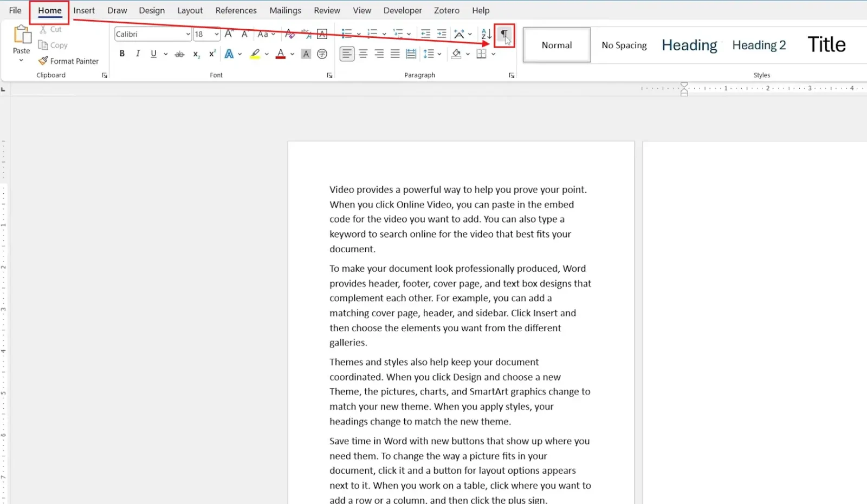867x504 pixels.
Task: Open the Font size dropdown
Action: (217, 34)
